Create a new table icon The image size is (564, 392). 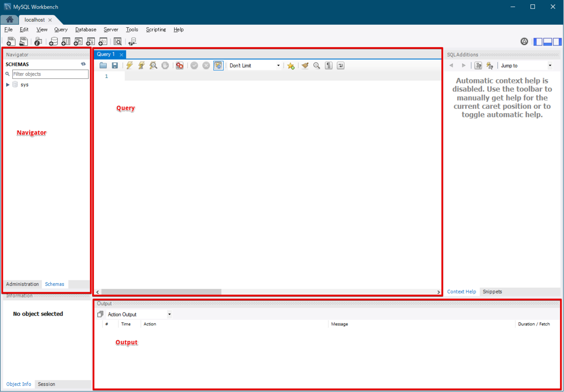click(x=66, y=42)
